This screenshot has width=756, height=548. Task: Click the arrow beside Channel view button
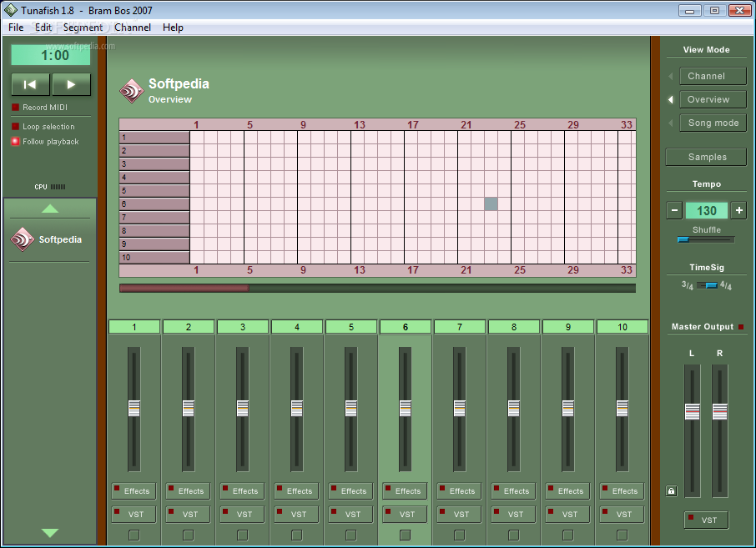point(671,76)
